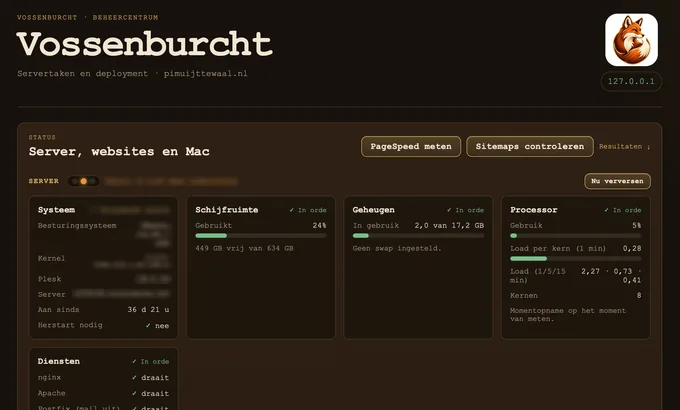Click the 36 d 21 u uptime value
The image size is (680, 410).
148,310
